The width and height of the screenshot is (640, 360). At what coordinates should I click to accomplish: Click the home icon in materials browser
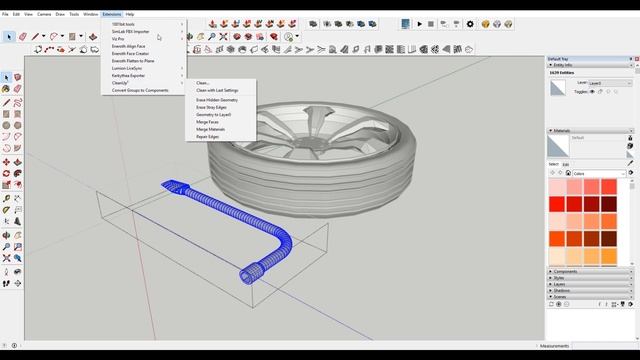pos(568,173)
